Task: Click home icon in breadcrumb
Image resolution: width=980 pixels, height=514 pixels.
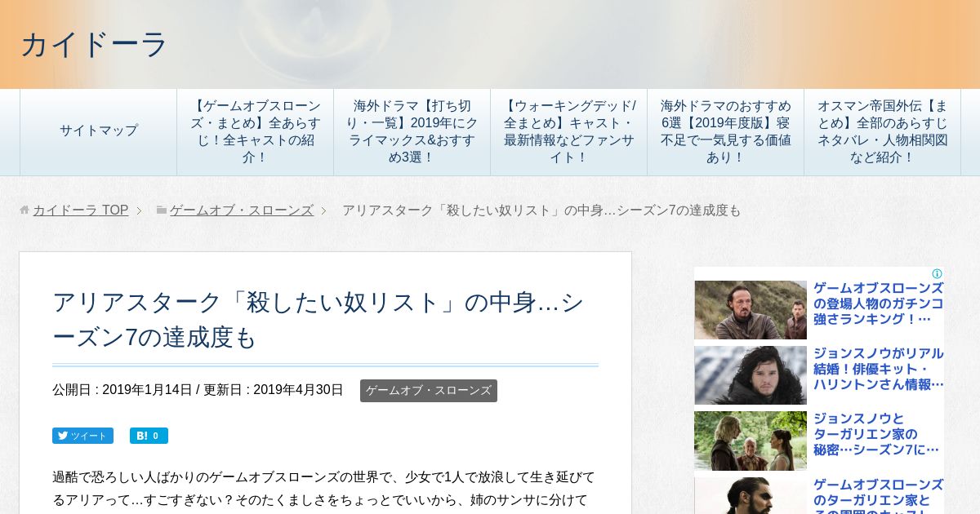Action: pyautogui.click(x=24, y=210)
